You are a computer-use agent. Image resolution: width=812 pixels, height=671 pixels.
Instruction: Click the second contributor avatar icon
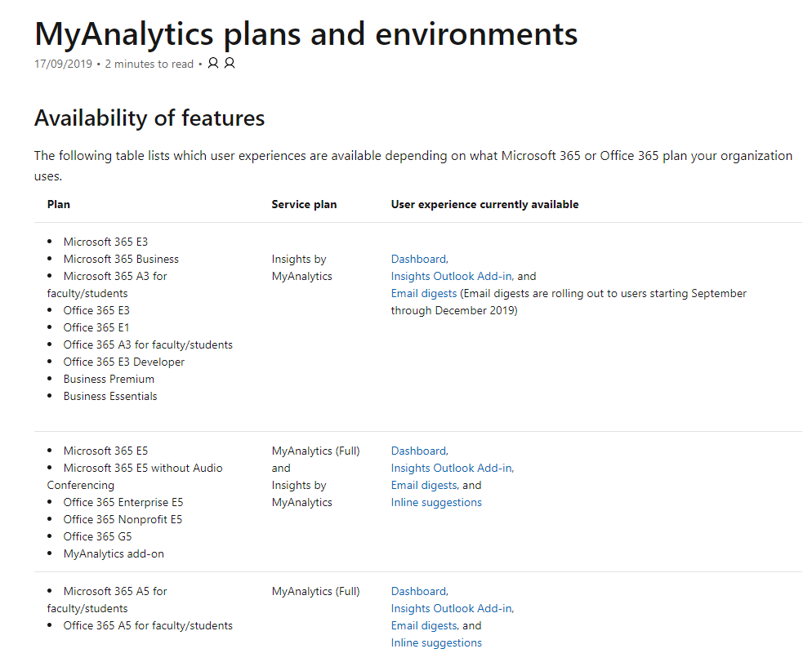pyautogui.click(x=230, y=63)
